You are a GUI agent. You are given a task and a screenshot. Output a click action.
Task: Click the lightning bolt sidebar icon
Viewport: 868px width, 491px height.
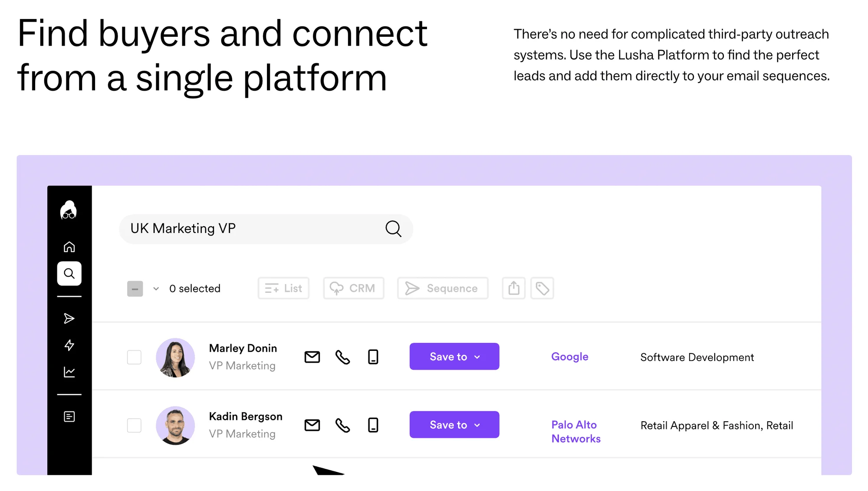(x=69, y=345)
